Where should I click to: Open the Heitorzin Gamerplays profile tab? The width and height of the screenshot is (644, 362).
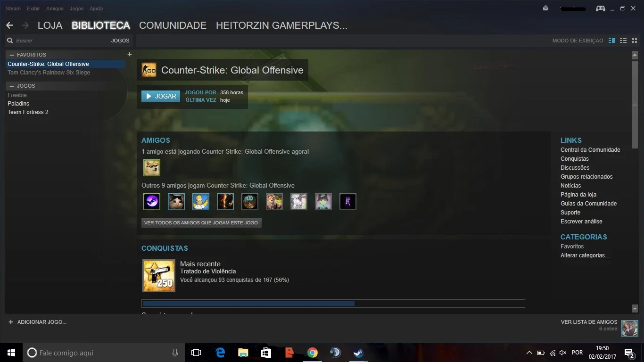point(281,25)
